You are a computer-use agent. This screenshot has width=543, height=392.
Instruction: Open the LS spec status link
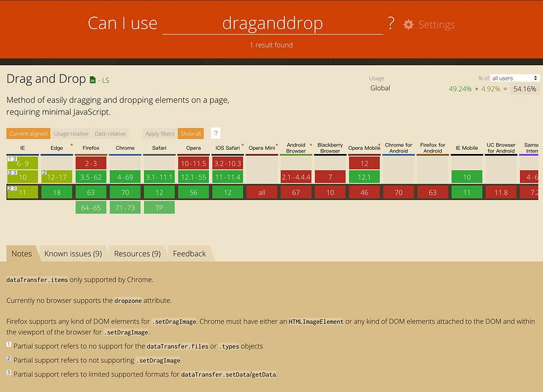(x=106, y=80)
